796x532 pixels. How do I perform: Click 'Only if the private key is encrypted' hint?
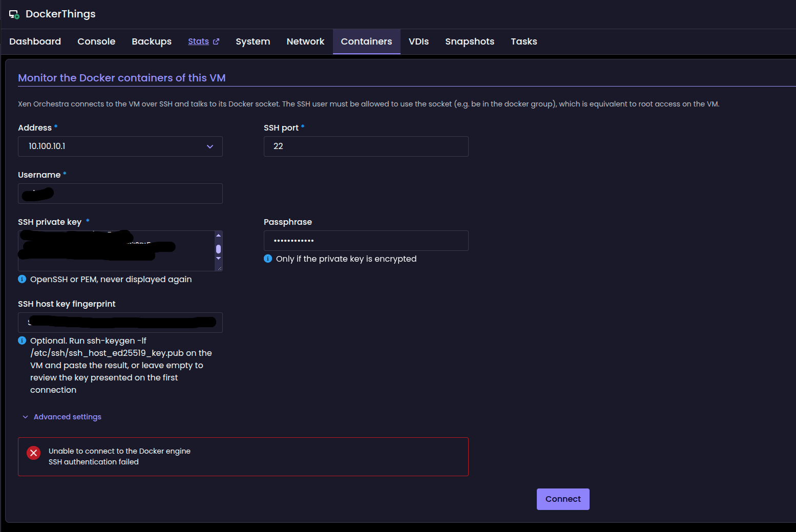coord(346,259)
